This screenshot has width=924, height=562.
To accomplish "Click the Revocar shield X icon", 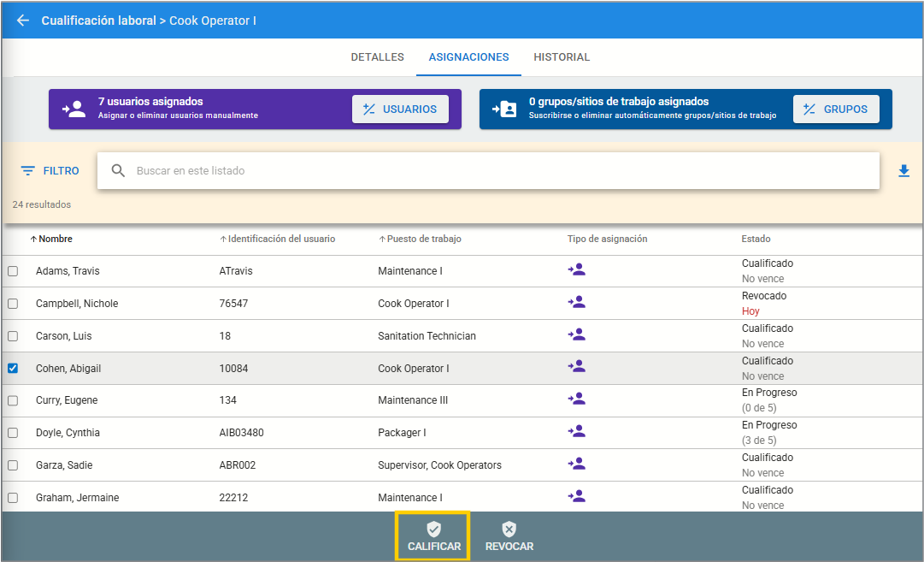I will pyautogui.click(x=509, y=529).
